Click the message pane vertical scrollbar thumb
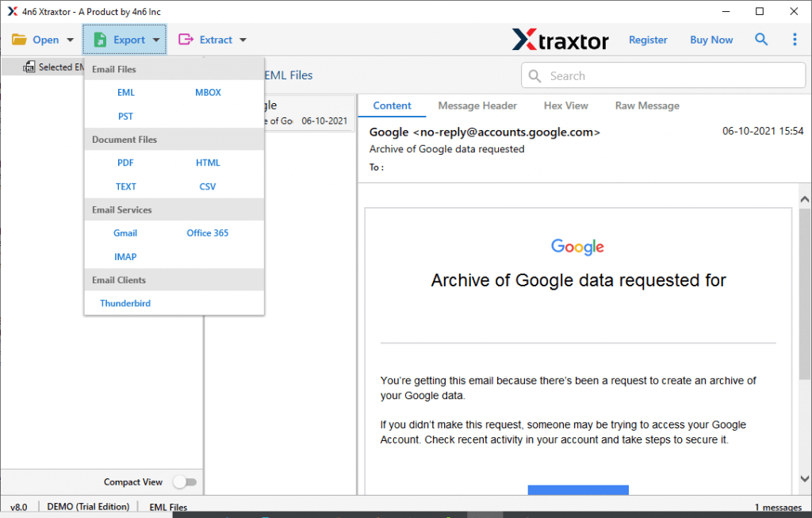 coord(804,294)
